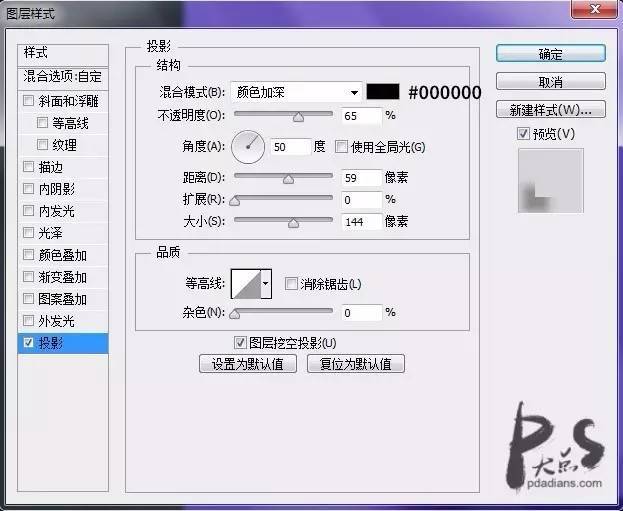Enable the 渐变叠加 checkbox
Screen dimensions: 623x511
[x=28, y=276]
